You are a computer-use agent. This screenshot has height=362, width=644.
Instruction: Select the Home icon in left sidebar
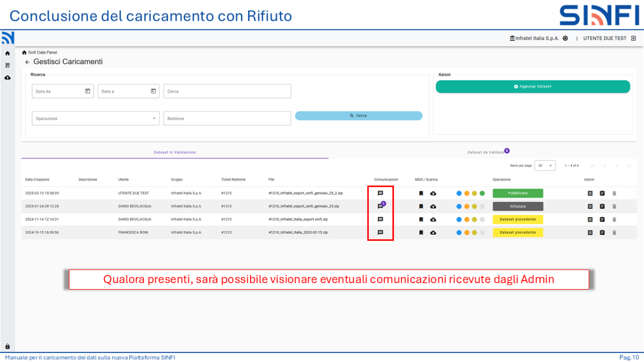7,53
